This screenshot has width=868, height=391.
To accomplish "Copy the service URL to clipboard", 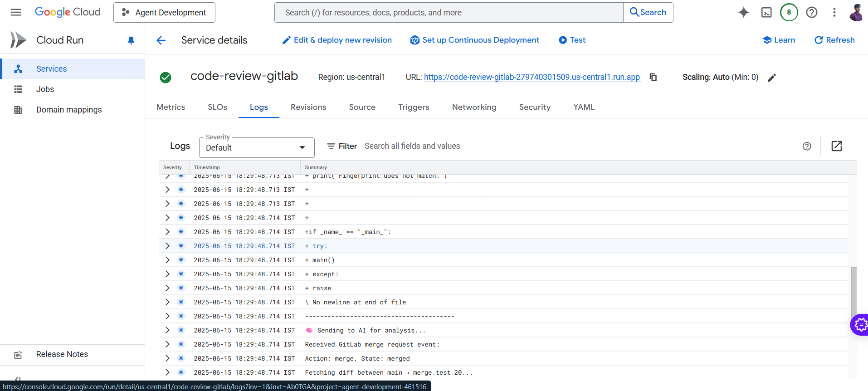I will [x=653, y=77].
